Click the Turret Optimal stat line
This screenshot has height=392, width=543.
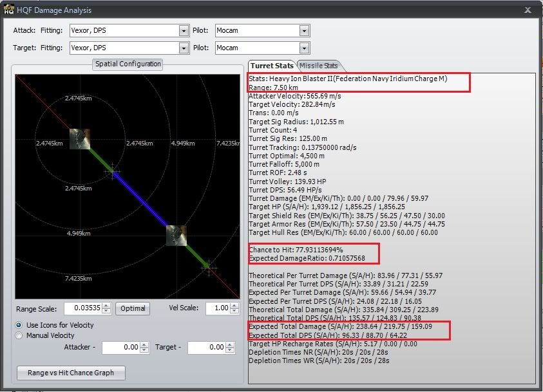[x=287, y=156]
